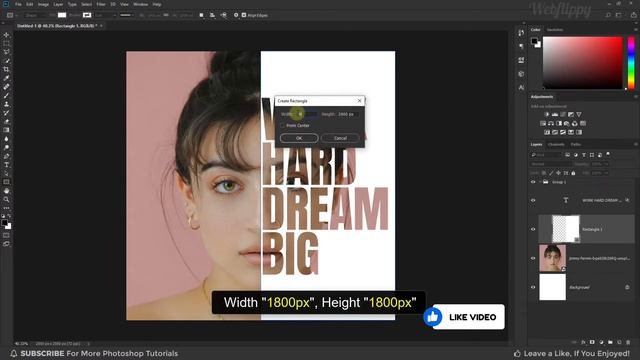Enable From Center checkbox in dialog
This screenshot has width=640, height=360.
tap(282, 125)
